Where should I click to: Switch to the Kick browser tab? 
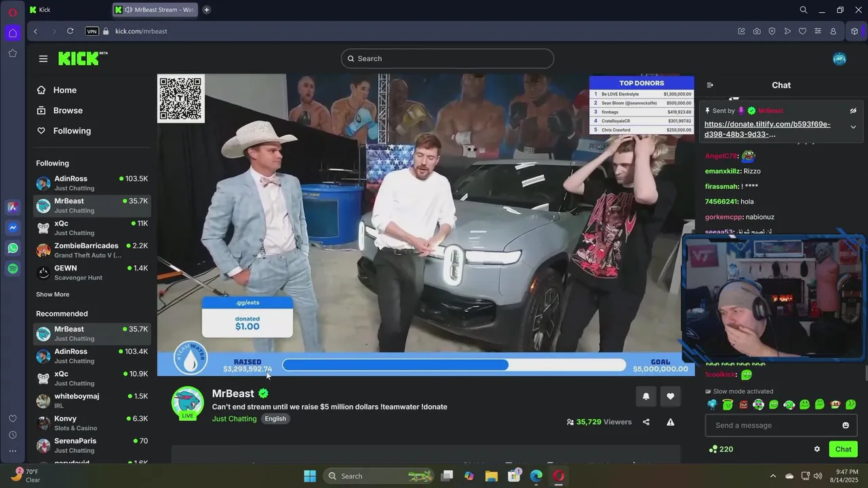(x=68, y=9)
